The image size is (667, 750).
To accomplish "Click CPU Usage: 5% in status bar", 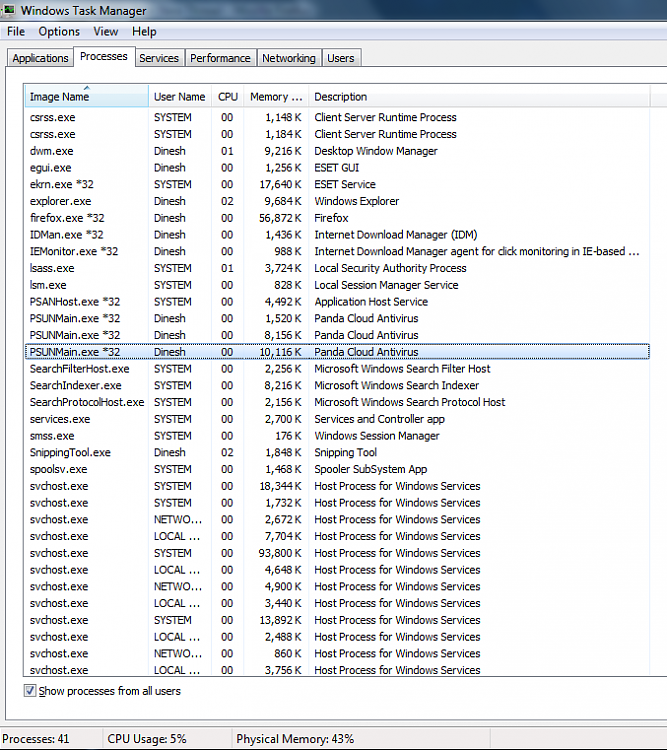I will pyautogui.click(x=147, y=739).
